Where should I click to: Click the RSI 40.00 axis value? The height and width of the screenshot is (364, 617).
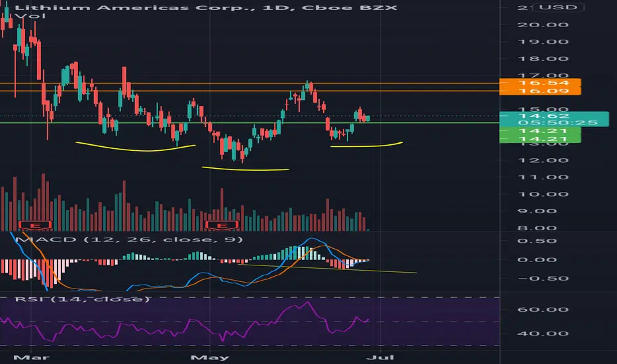543,334
